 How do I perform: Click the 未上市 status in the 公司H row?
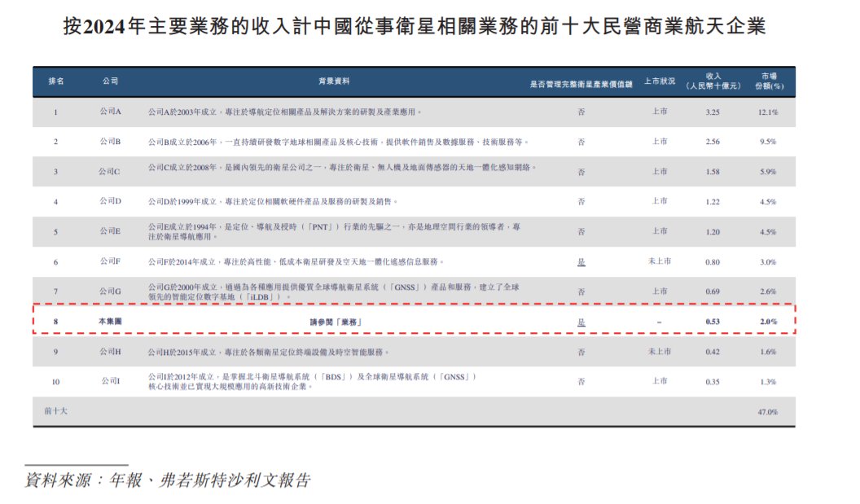click(659, 352)
